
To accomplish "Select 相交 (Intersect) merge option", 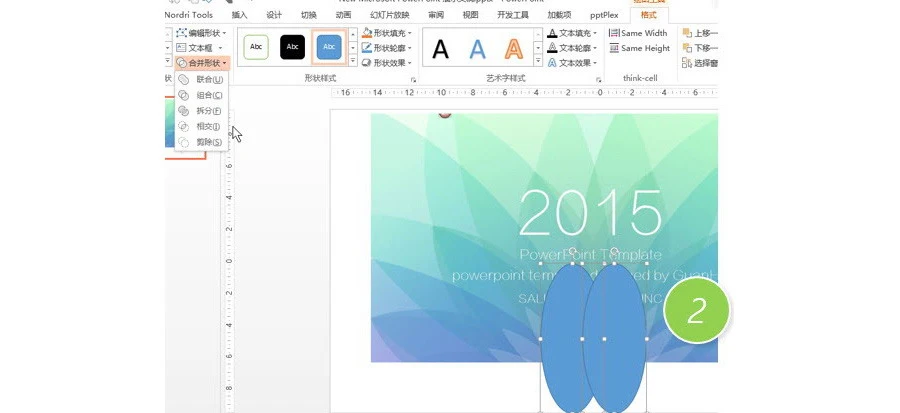I will coord(208,127).
